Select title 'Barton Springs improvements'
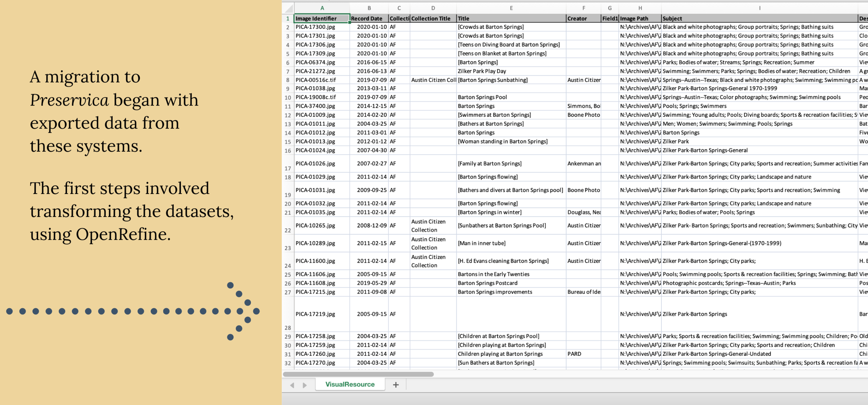The width and height of the screenshot is (868, 405). tap(511, 292)
